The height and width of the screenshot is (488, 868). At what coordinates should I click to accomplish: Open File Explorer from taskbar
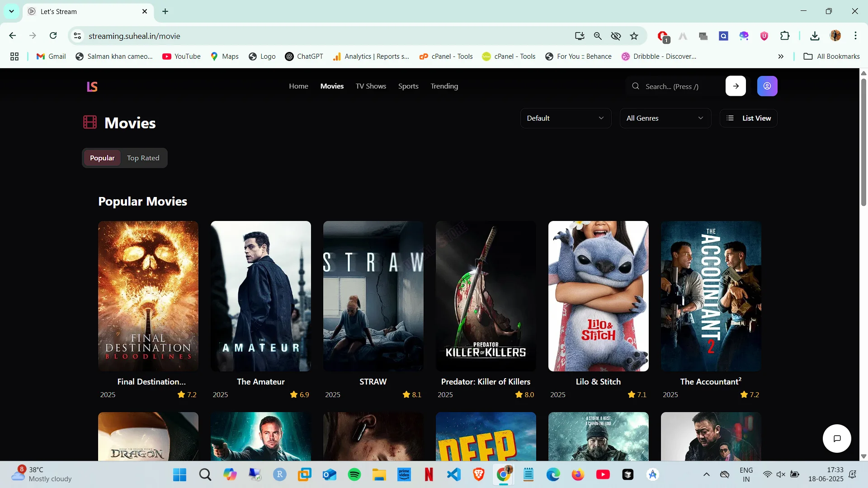(x=379, y=474)
